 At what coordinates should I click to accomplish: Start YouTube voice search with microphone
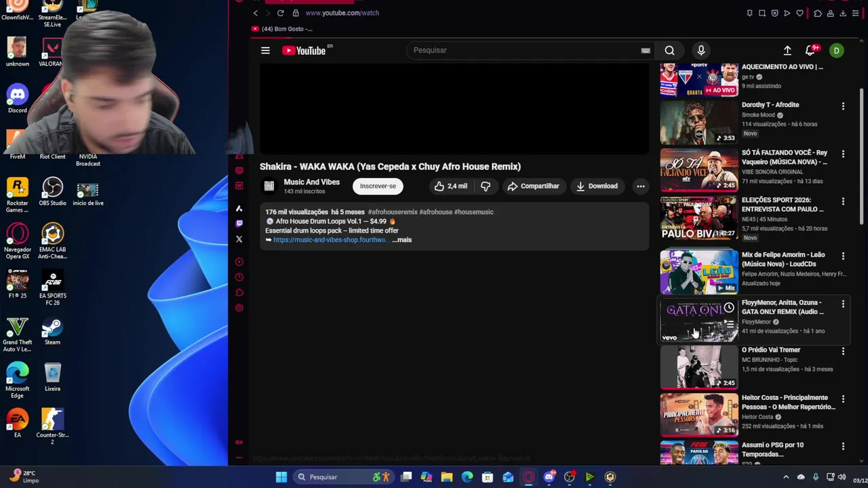point(701,50)
